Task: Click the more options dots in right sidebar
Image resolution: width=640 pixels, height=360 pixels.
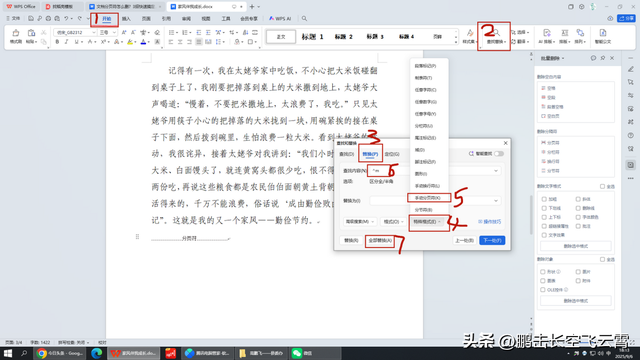Action: (x=631, y=178)
